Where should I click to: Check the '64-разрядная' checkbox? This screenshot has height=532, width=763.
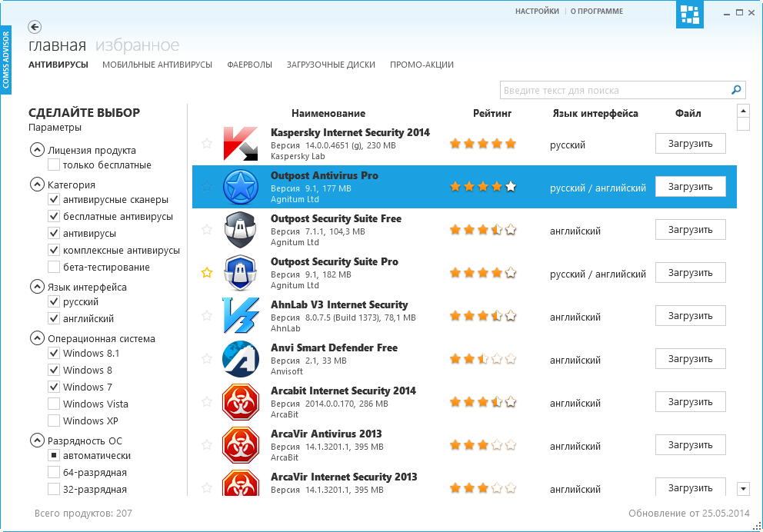coord(54,472)
